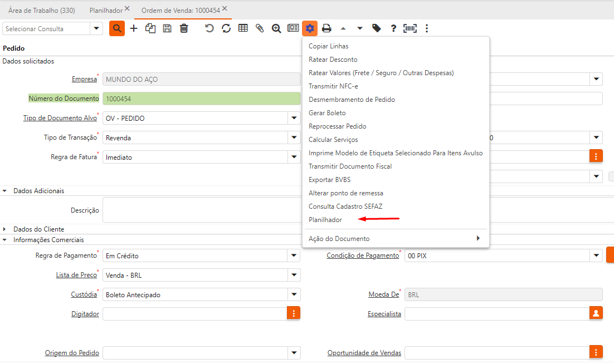Viewport: 614px width, 364px height.
Task: Delete record using trash icon
Action: (x=184, y=28)
